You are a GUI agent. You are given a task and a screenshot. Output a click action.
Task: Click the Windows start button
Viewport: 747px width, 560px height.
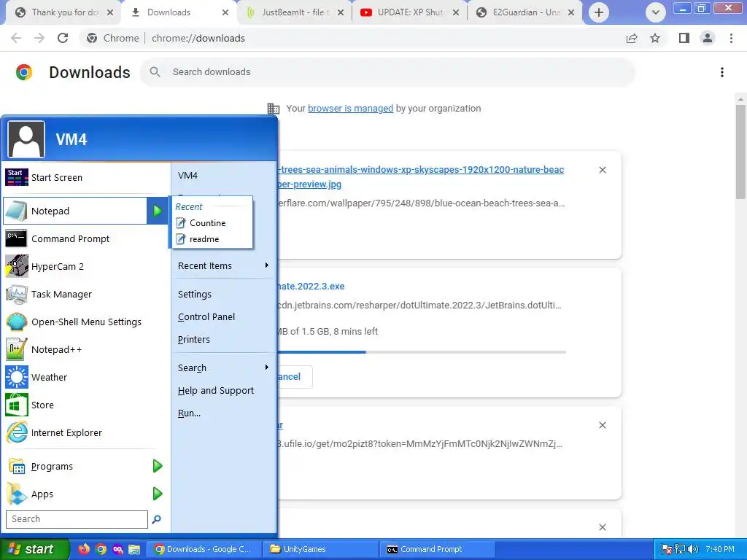tap(34, 549)
